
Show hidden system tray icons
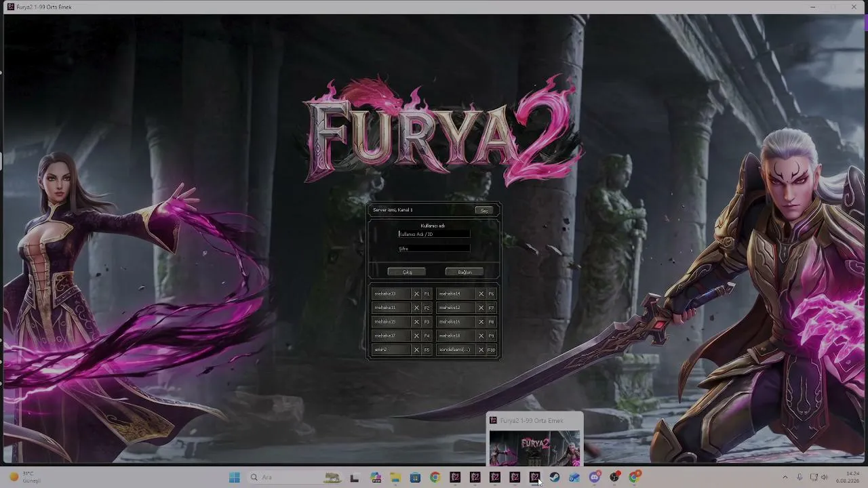click(x=785, y=477)
